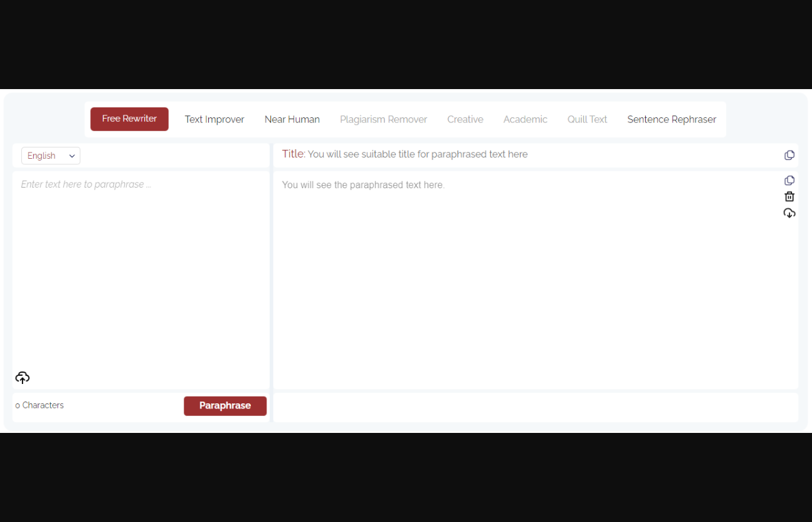Clear the output using the trash icon
Viewport: 812px width, 522px height.
(x=789, y=197)
